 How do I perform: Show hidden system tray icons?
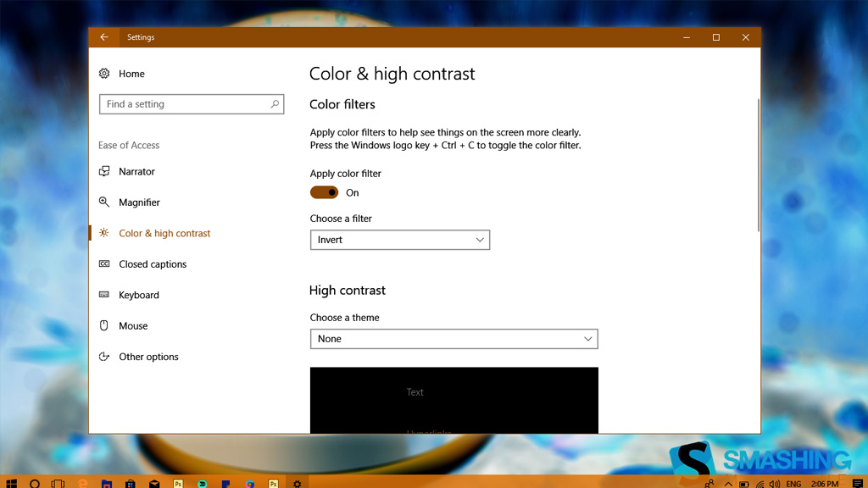(x=728, y=484)
